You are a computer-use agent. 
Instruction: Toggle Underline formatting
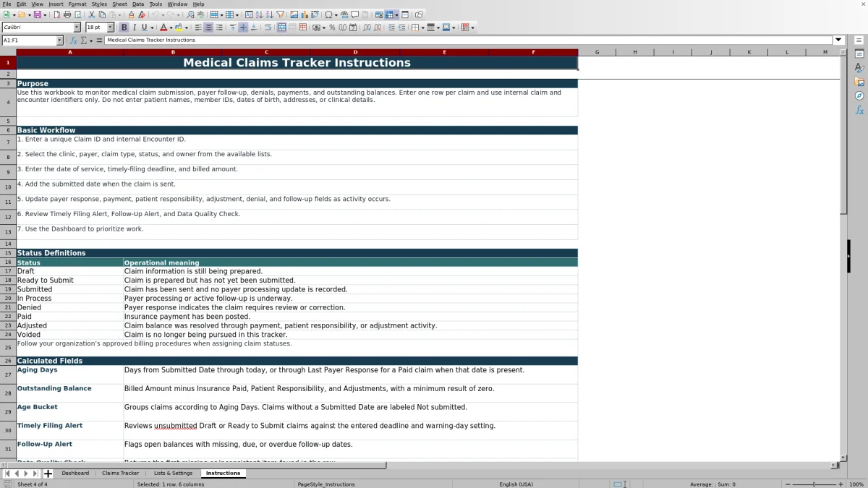(x=144, y=27)
